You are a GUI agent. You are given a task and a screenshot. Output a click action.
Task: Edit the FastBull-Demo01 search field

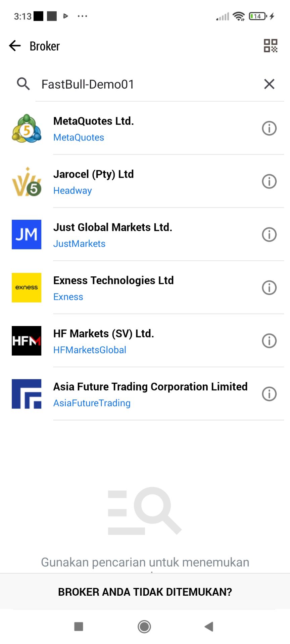[x=148, y=84]
